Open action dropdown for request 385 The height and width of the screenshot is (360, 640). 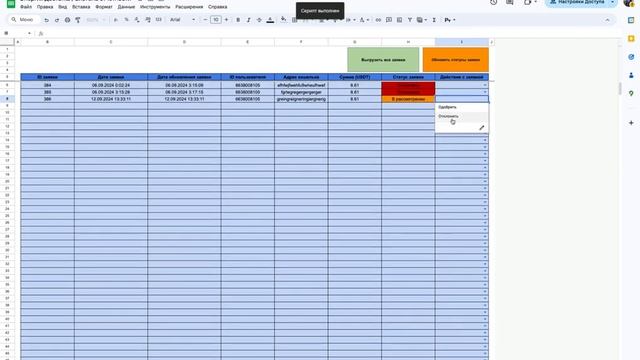(485, 92)
